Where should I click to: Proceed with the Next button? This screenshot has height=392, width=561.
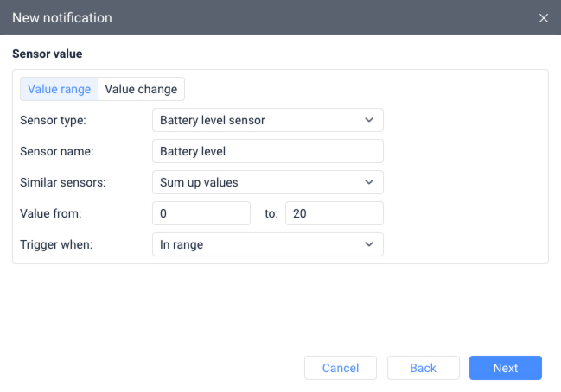click(505, 368)
